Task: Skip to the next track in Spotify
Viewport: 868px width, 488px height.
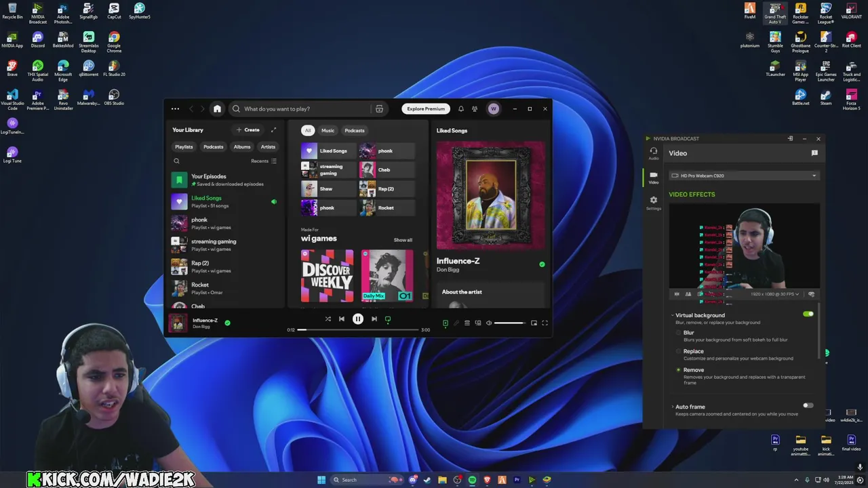Action: coord(374,319)
